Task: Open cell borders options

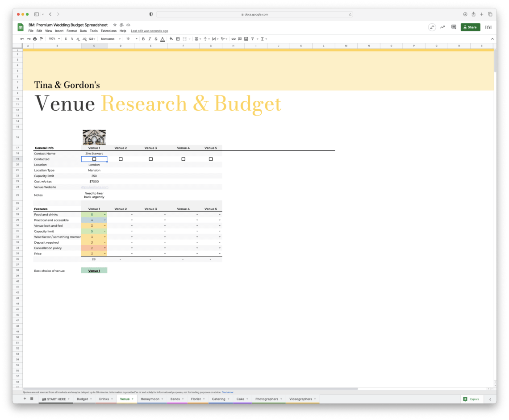Action: 178,39
